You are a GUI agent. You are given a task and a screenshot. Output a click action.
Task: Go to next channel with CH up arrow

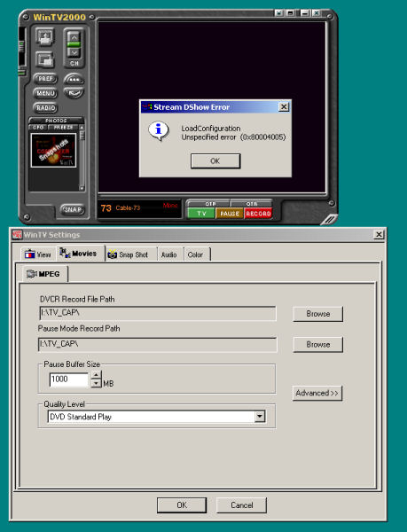click(74, 37)
